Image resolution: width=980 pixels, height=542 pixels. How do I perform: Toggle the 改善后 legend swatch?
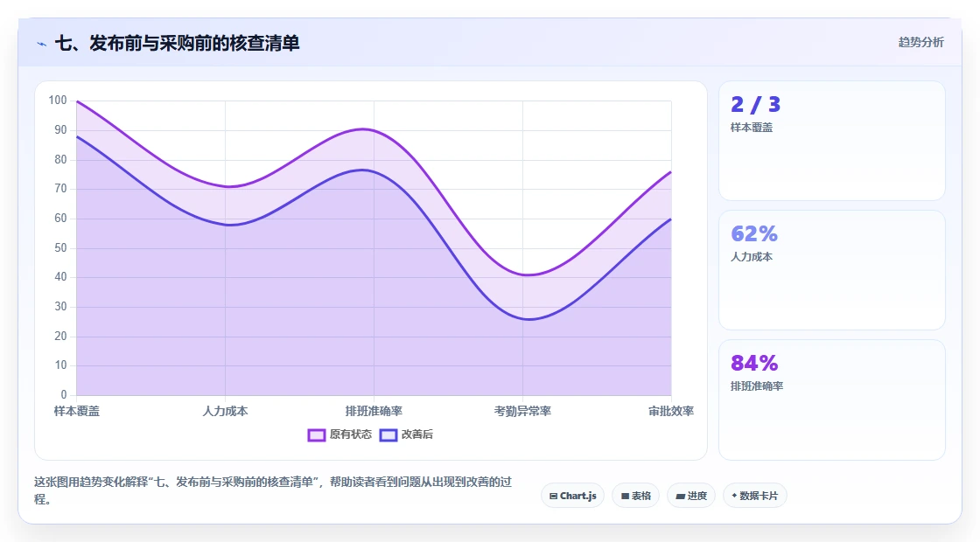388,435
